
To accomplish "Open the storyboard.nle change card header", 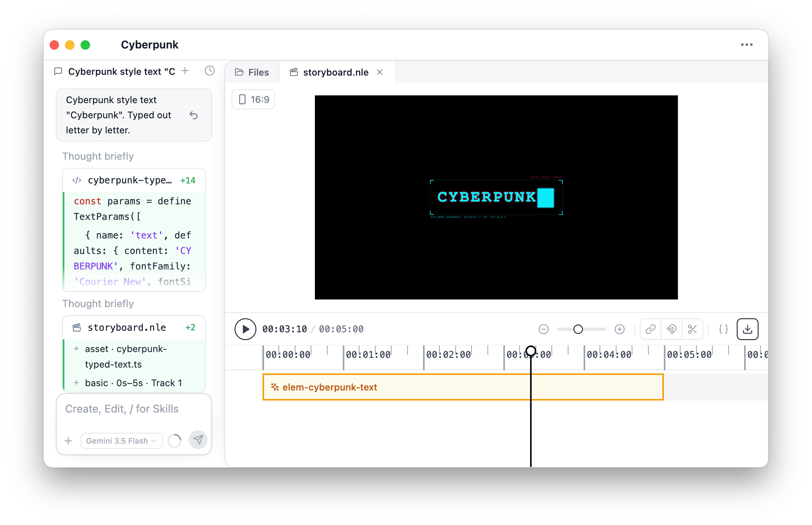I will [134, 328].
